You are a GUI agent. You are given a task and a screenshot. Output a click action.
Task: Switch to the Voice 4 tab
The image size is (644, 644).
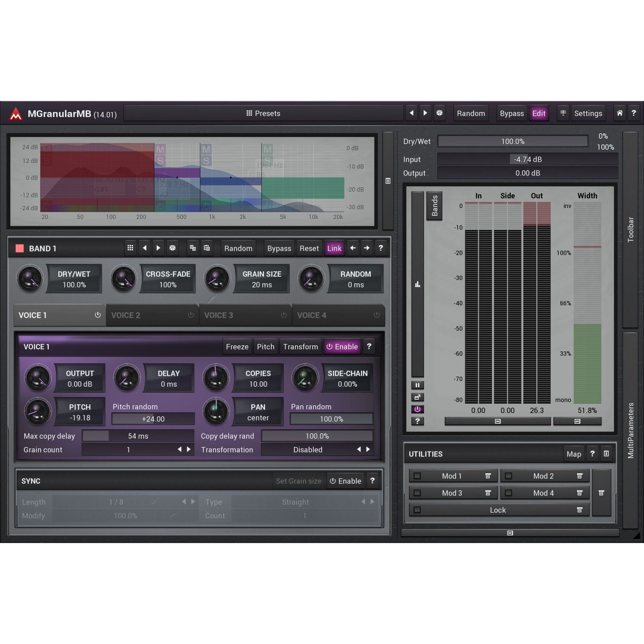coord(339,315)
